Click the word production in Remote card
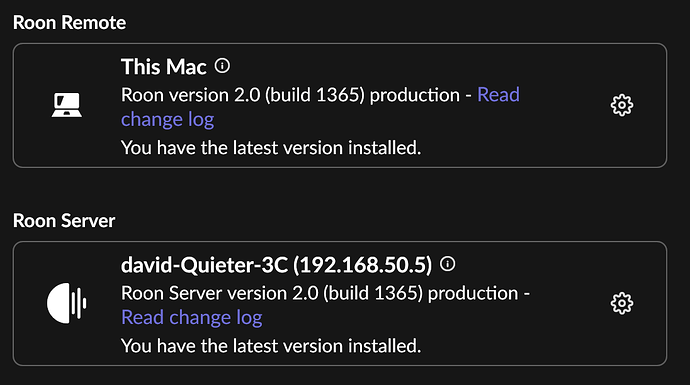This screenshot has width=690, height=385. (415, 96)
